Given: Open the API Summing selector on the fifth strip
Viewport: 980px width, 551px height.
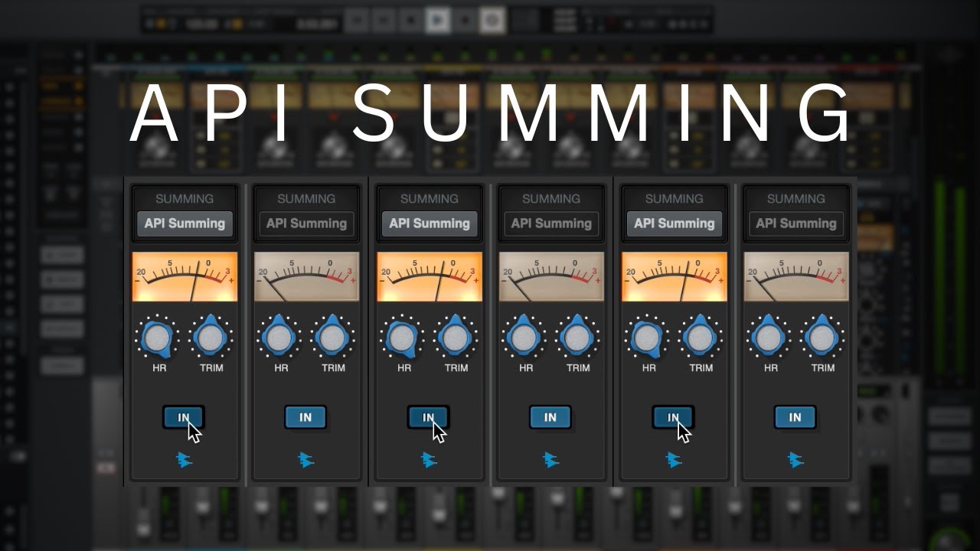Looking at the screenshot, I should [x=675, y=223].
